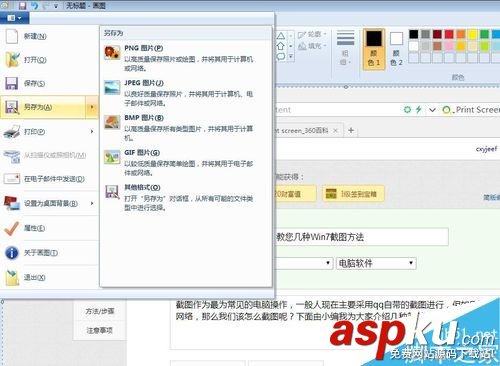
Task: Click the shapes gallery scroll-down arrow
Action: [x=291, y=46]
